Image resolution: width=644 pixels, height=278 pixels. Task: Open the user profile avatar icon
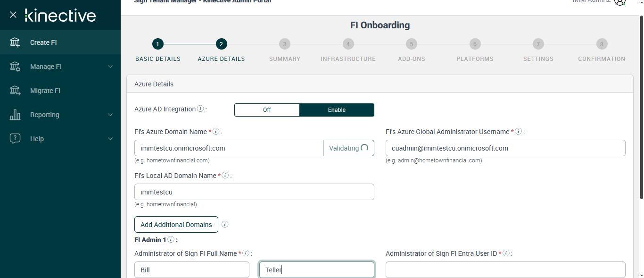[x=619, y=1]
